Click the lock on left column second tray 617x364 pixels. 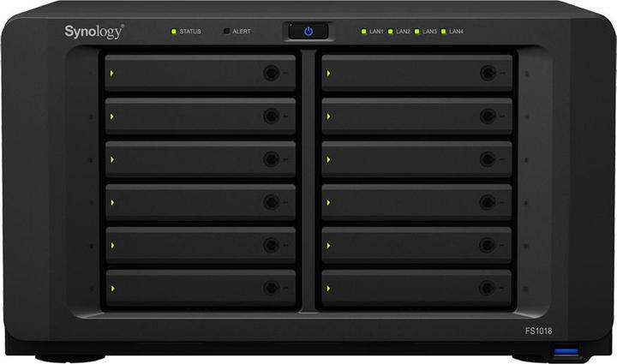click(x=271, y=116)
